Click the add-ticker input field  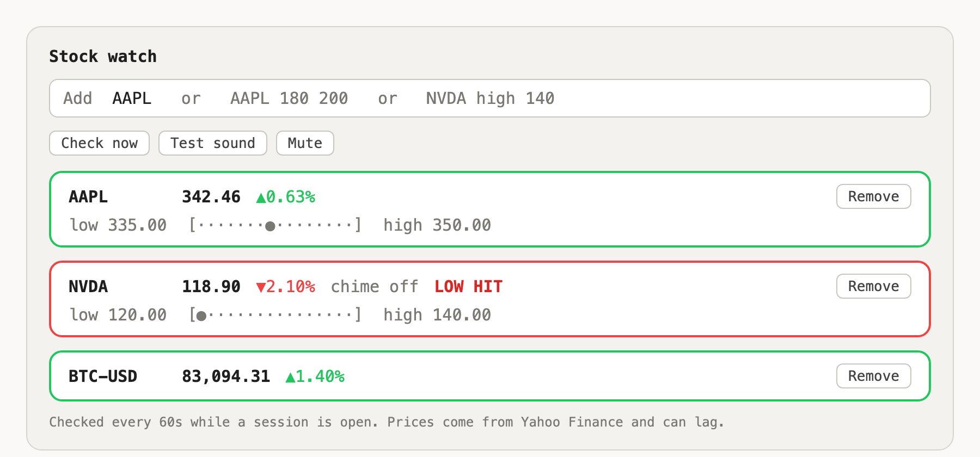coord(489,98)
